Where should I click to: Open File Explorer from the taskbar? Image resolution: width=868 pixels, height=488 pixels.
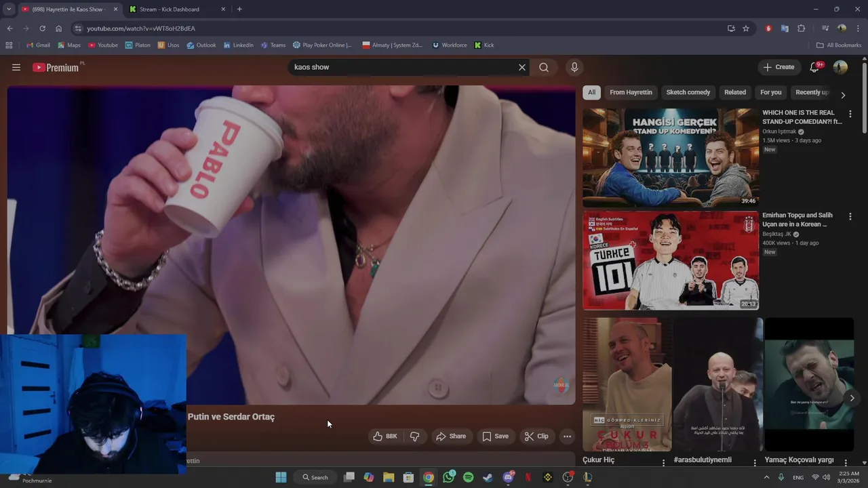click(x=389, y=477)
